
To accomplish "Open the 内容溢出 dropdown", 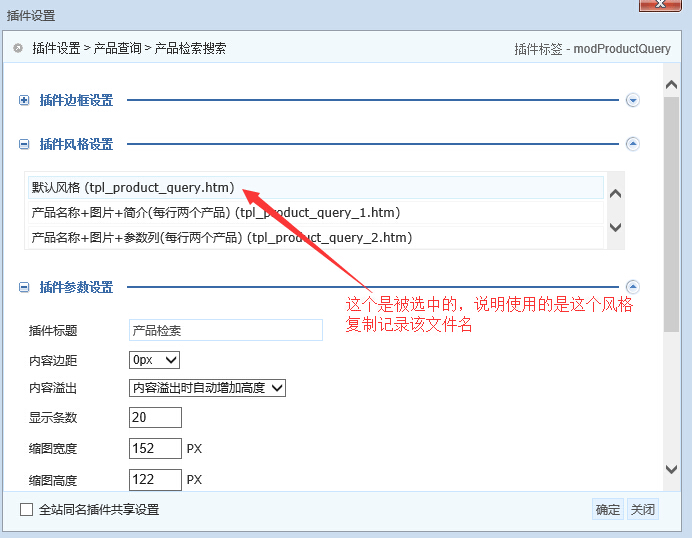I will pyautogui.click(x=208, y=388).
